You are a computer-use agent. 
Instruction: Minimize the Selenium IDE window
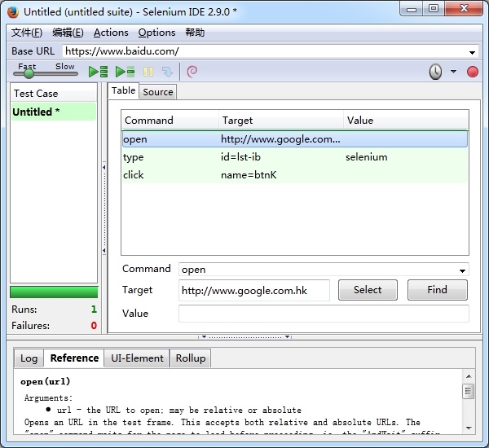(x=412, y=9)
